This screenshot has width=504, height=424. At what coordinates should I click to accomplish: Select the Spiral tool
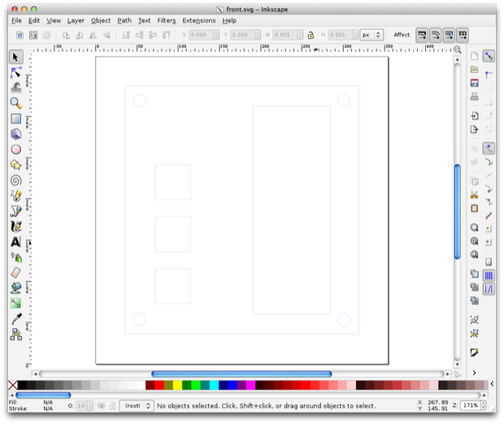tap(15, 181)
